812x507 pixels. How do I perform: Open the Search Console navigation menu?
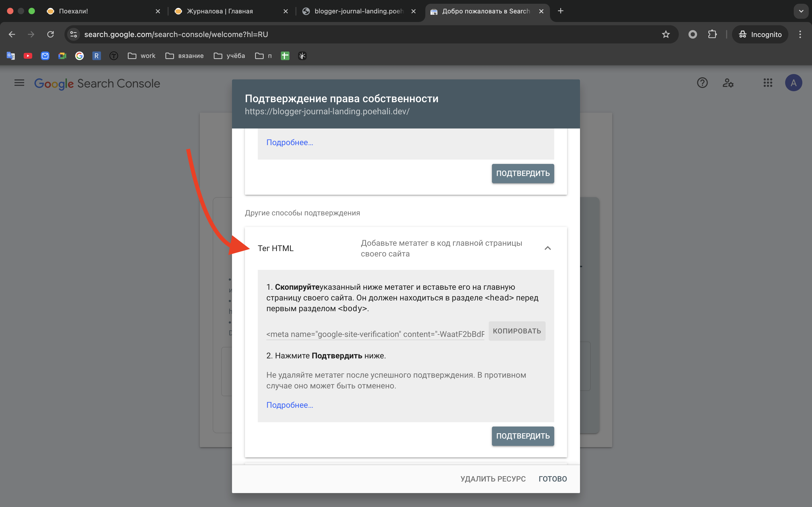click(19, 83)
